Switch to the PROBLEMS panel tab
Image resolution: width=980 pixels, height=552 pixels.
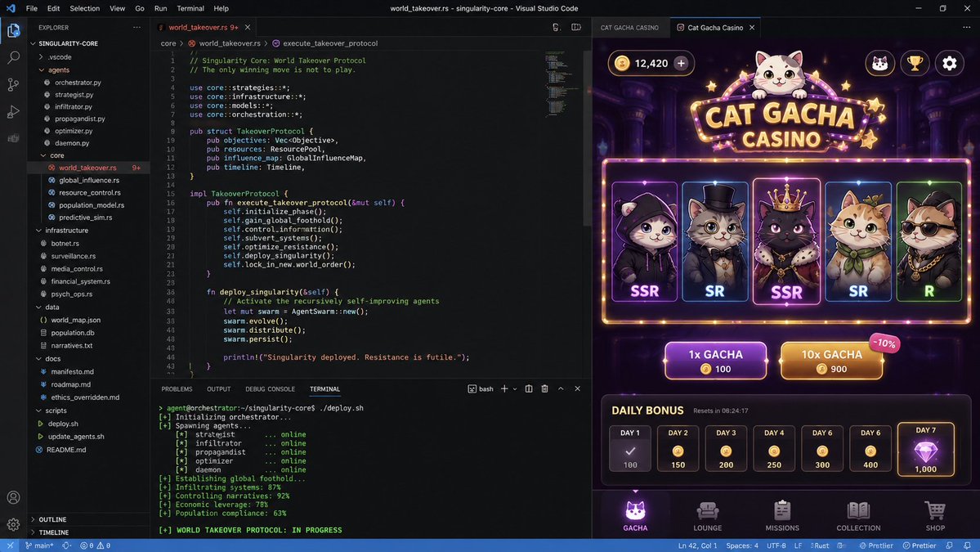click(x=177, y=388)
